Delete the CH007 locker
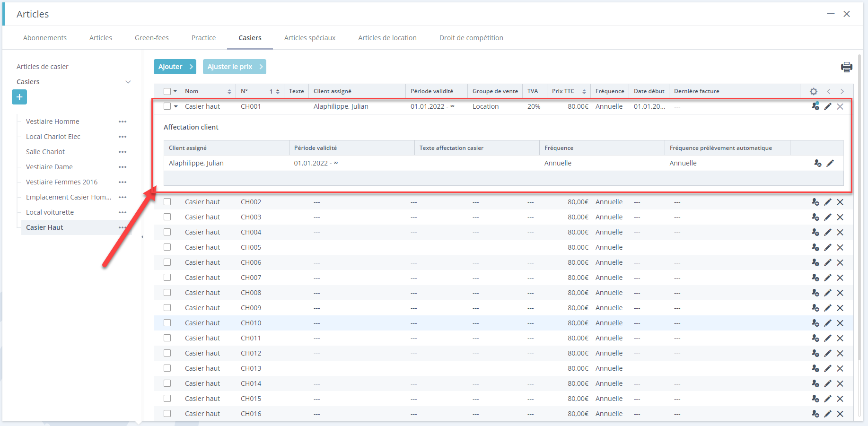Viewport: 868px width, 426px height. tap(840, 278)
